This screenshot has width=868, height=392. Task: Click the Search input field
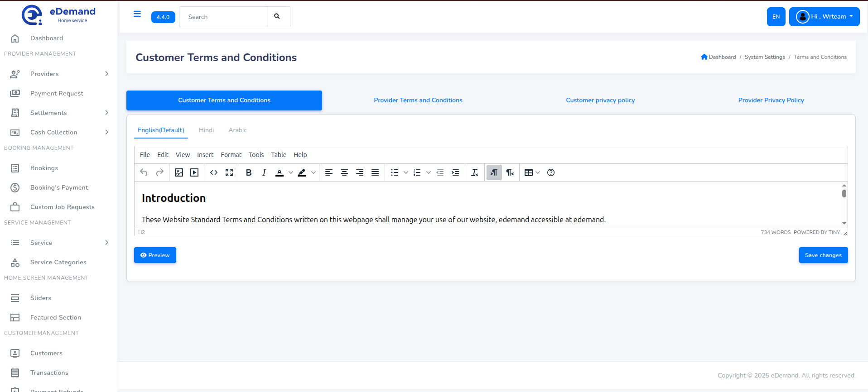[223, 17]
